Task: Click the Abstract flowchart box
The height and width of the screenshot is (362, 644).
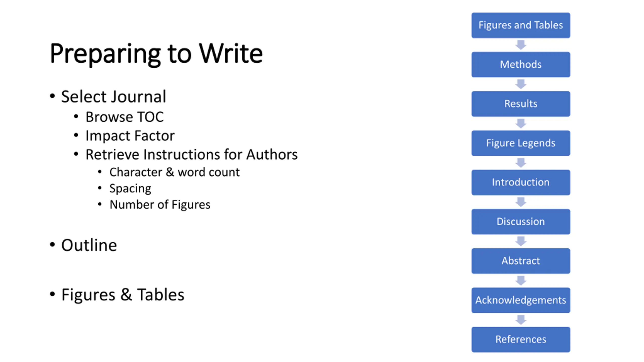Action: pyautogui.click(x=521, y=261)
